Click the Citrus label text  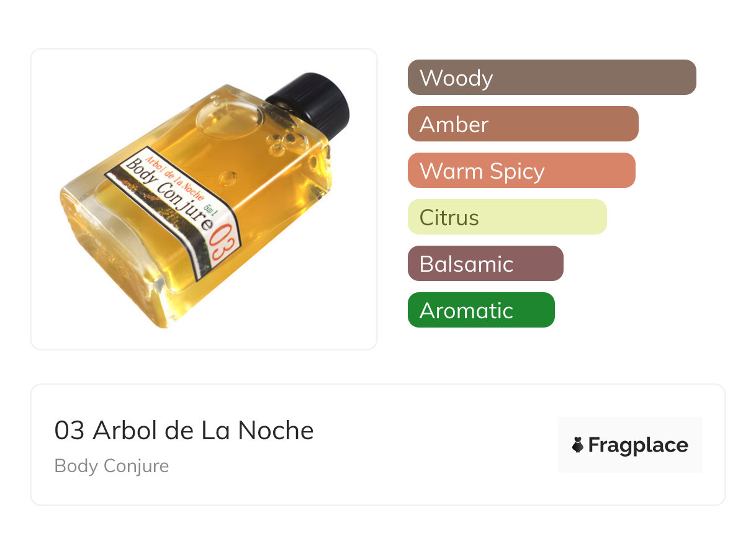pos(449,218)
